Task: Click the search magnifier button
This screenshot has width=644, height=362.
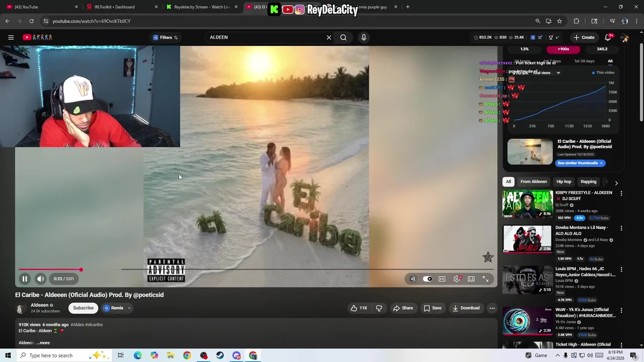Action: [x=343, y=37]
